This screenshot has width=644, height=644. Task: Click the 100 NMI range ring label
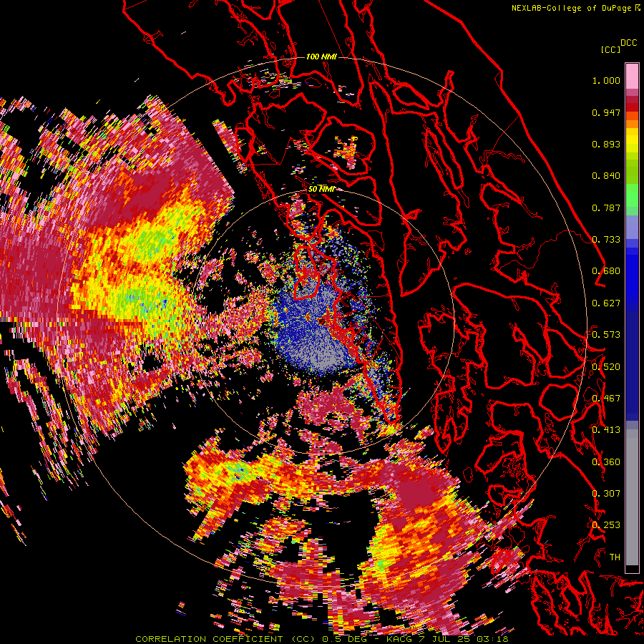pyautogui.click(x=321, y=57)
